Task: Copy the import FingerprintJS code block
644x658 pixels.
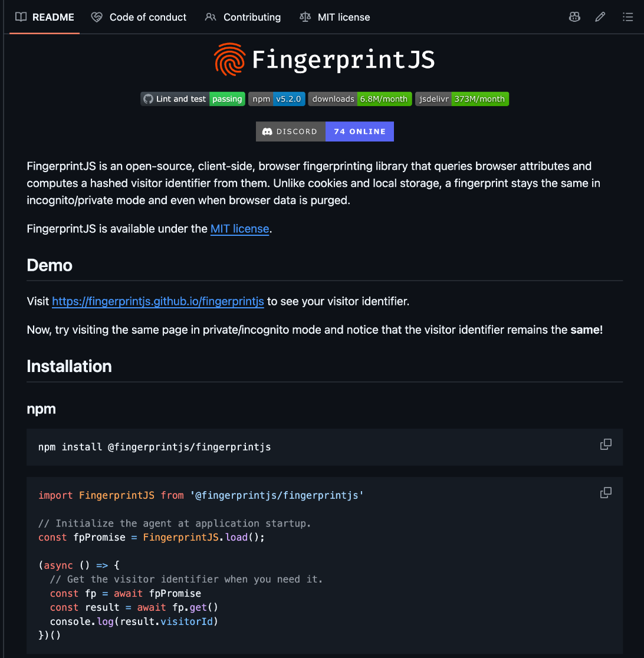Action: click(606, 493)
